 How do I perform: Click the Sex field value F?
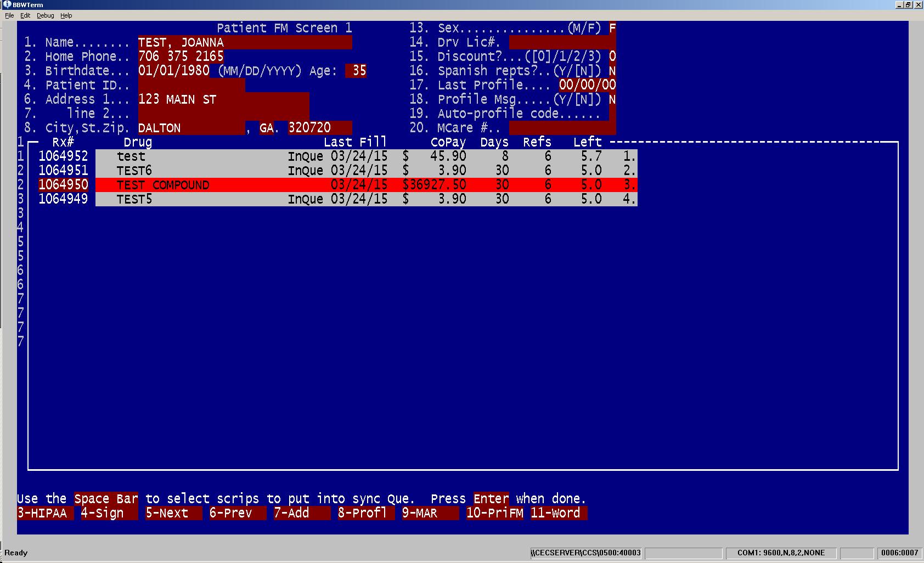coord(612,28)
